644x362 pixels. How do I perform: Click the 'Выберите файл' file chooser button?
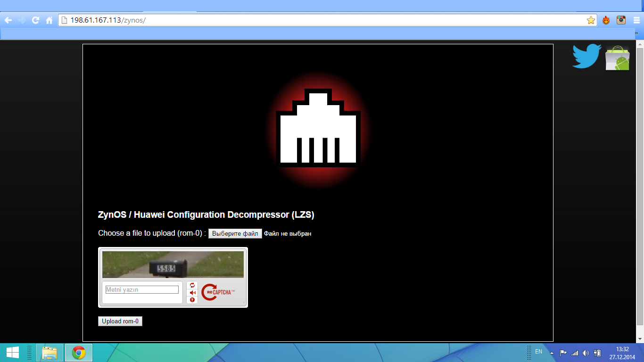[x=235, y=233]
